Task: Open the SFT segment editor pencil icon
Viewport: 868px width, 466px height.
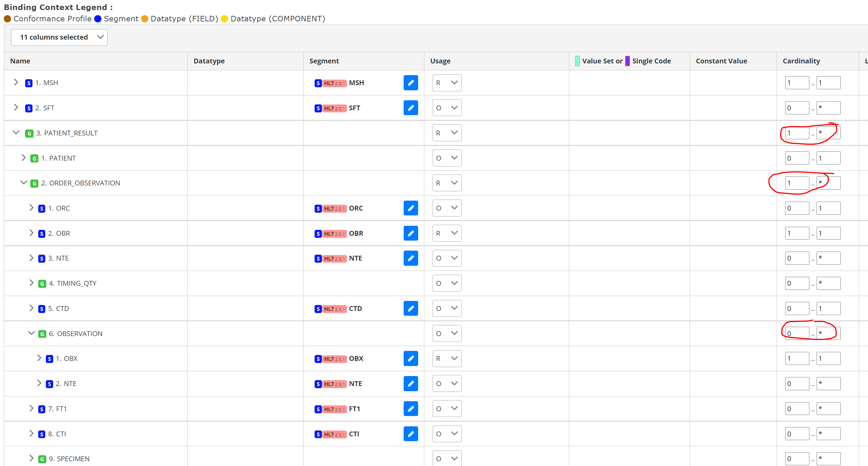Action: click(x=411, y=108)
